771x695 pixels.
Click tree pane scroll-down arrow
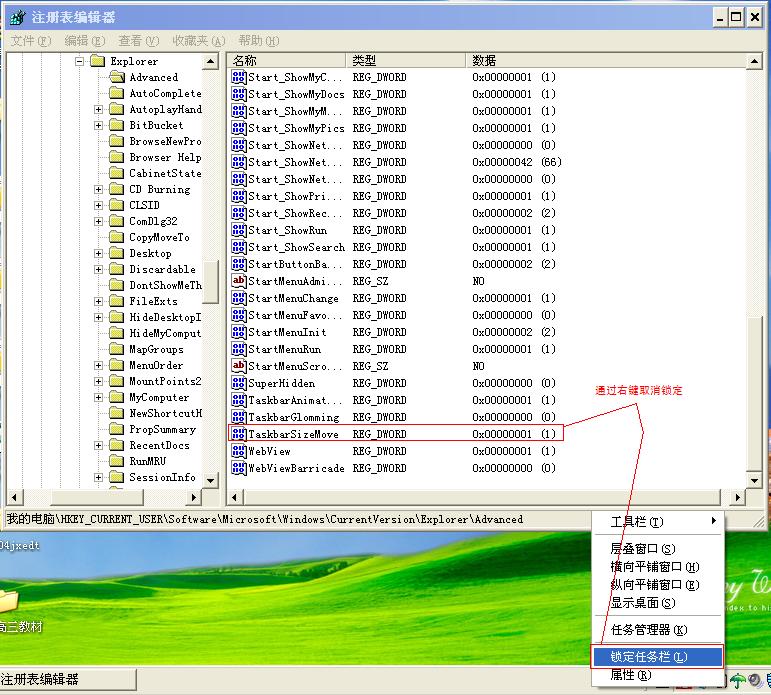coord(210,480)
